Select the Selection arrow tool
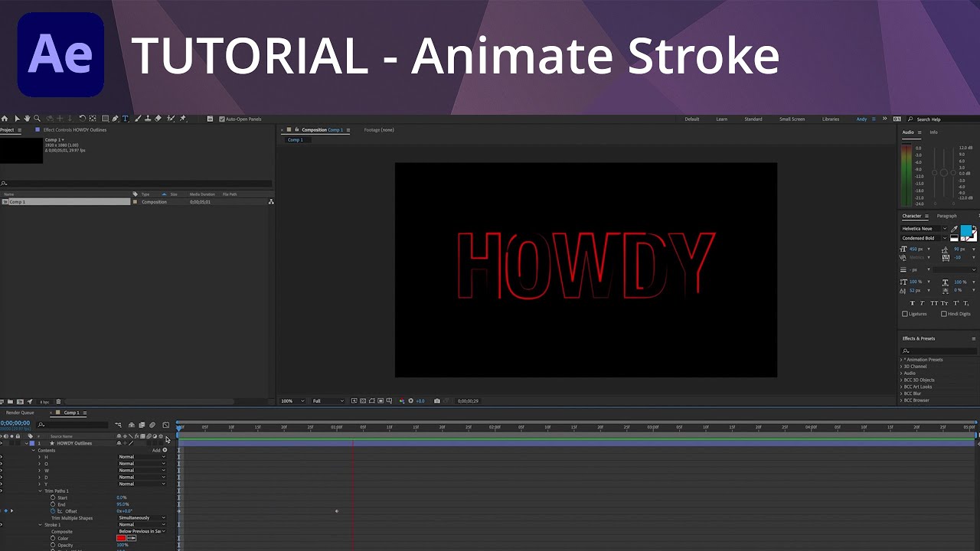Image resolution: width=980 pixels, height=551 pixels. point(17,119)
